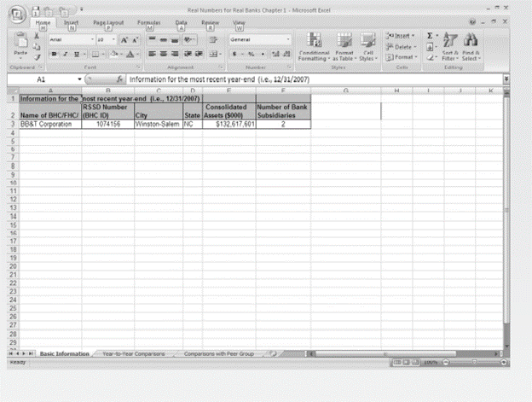The image size is (532, 402).
Task: Open the Home ribbon tab
Action: [x=43, y=23]
